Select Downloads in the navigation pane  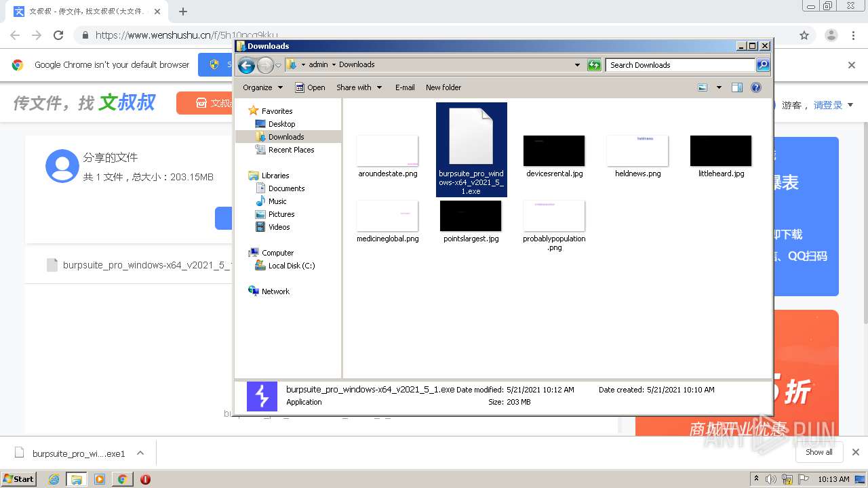tap(286, 137)
